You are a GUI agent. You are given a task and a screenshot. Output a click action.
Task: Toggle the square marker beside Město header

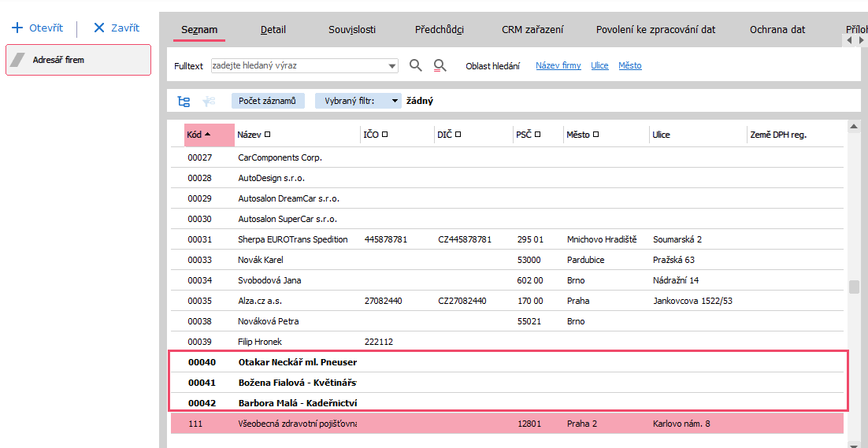596,135
